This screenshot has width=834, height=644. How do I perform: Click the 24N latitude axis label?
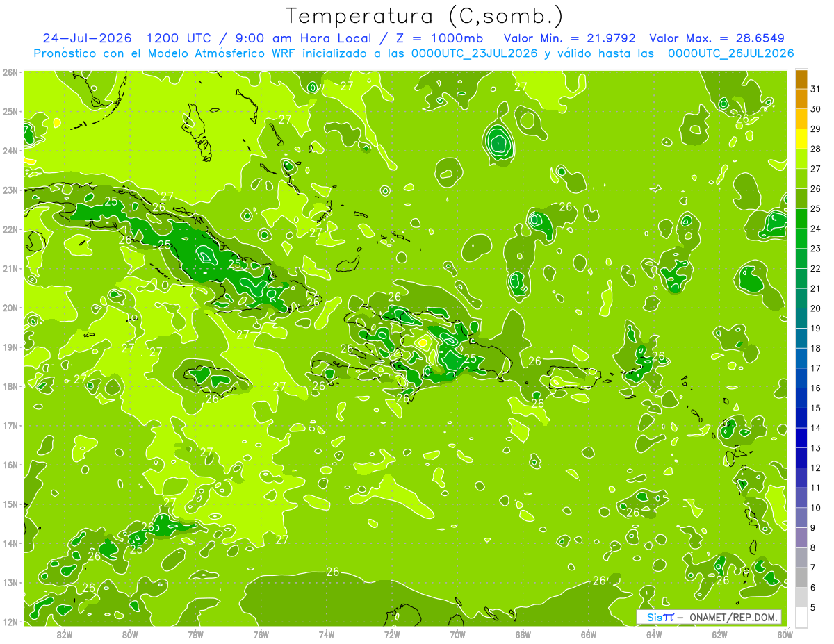pos(10,151)
